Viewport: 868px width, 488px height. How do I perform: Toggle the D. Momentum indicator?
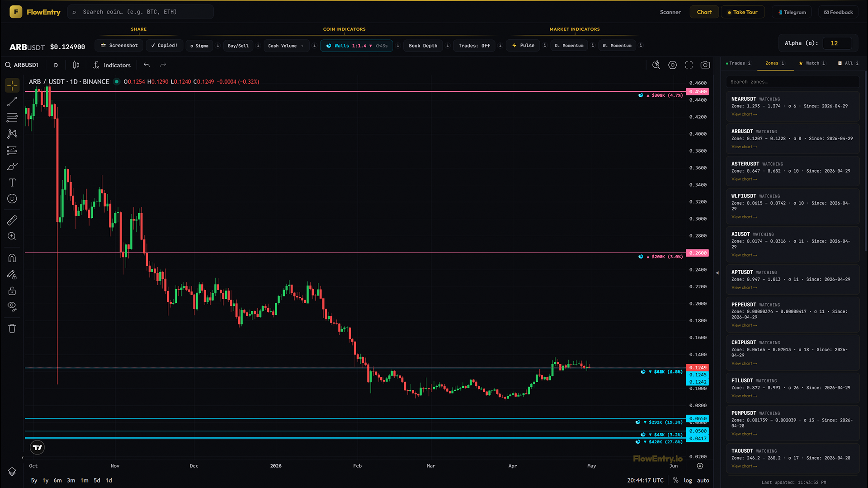pyautogui.click(x=569, y=46)
